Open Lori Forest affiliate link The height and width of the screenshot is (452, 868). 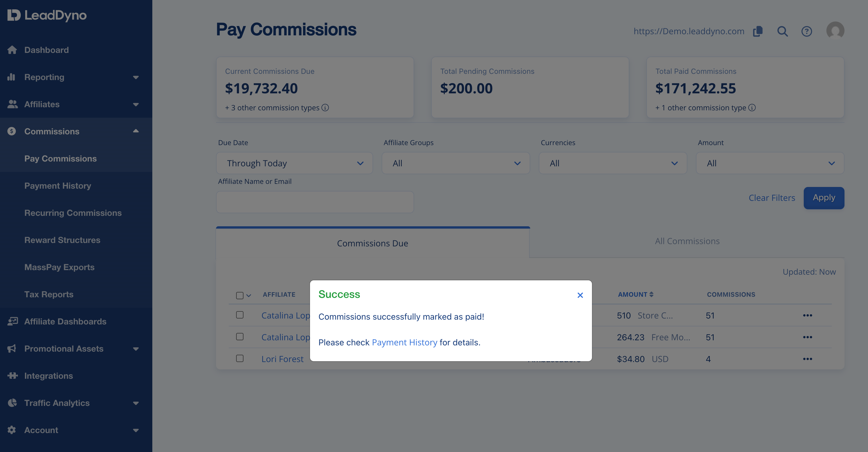click(x=282, y=359)
